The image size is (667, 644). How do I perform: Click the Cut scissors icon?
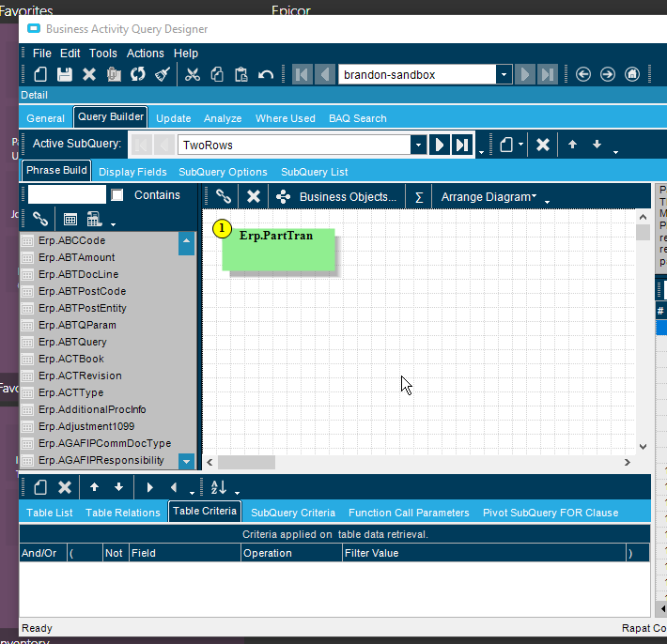pos(193,75)
